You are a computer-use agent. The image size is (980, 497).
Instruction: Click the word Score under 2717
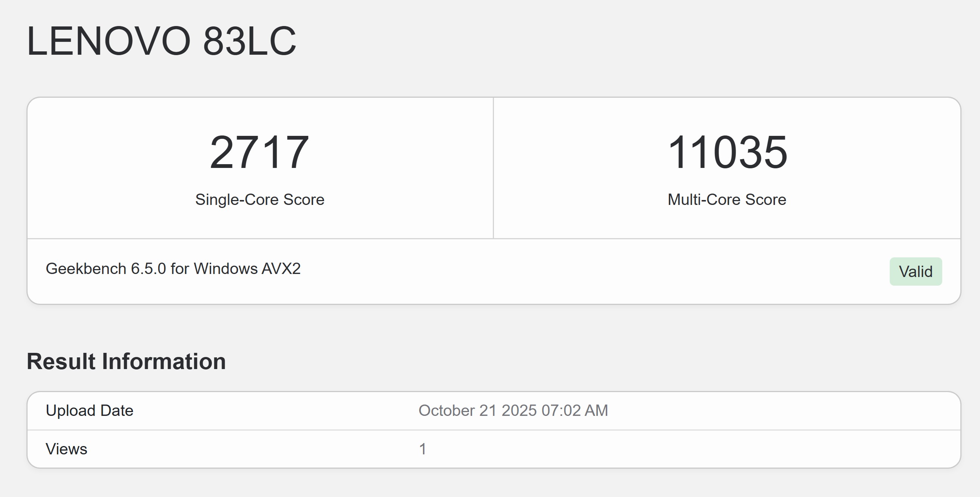(304, 200)
